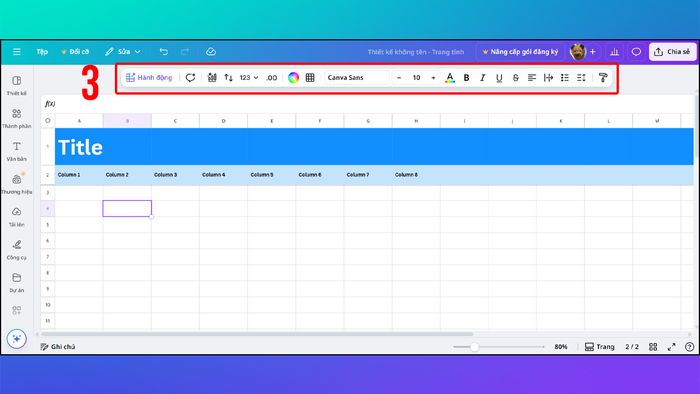Redo the last action

[185, 52]
